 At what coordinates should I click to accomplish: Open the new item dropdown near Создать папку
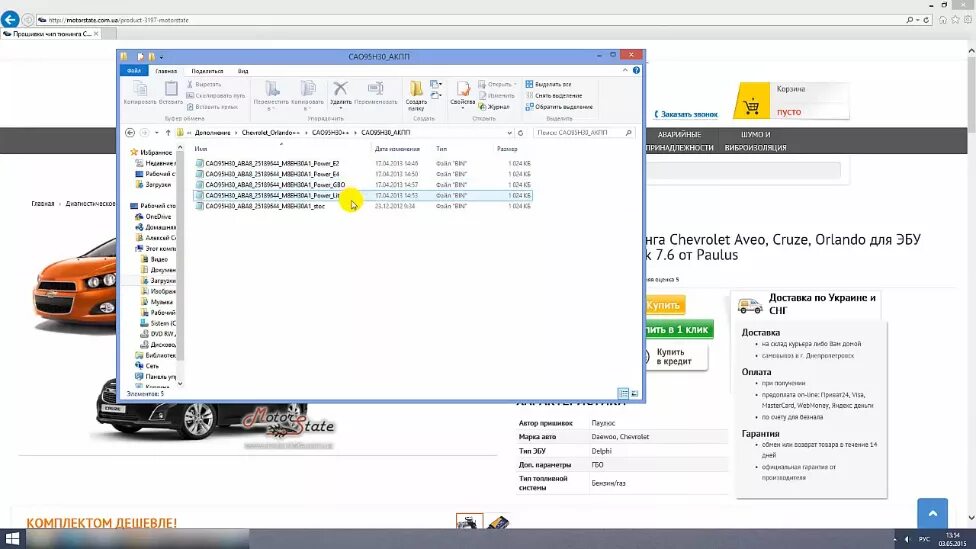(436, 84)
